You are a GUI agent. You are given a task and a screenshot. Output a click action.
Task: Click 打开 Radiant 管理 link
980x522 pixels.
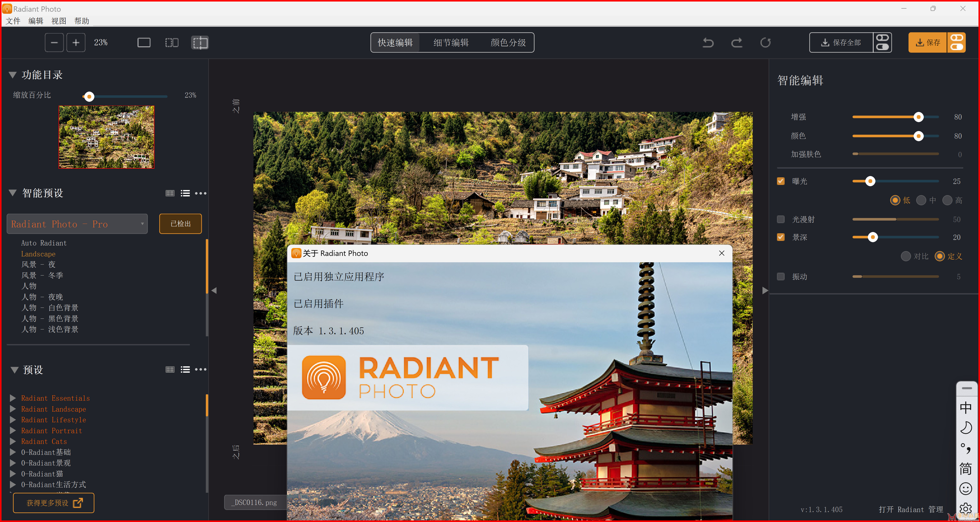[911, 510]
